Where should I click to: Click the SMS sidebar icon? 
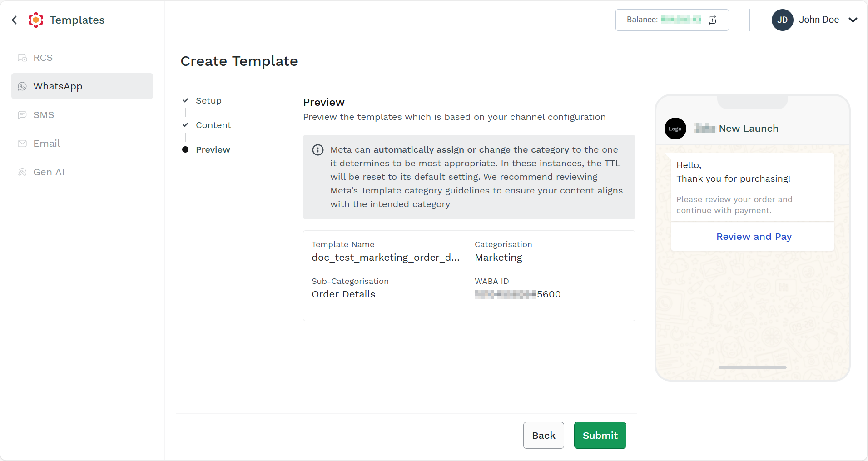coord(22,115)
